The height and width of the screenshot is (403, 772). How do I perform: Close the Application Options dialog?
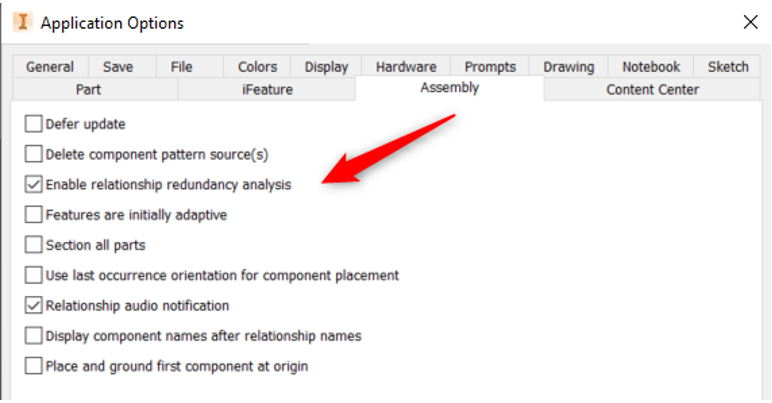coord(750,22)
